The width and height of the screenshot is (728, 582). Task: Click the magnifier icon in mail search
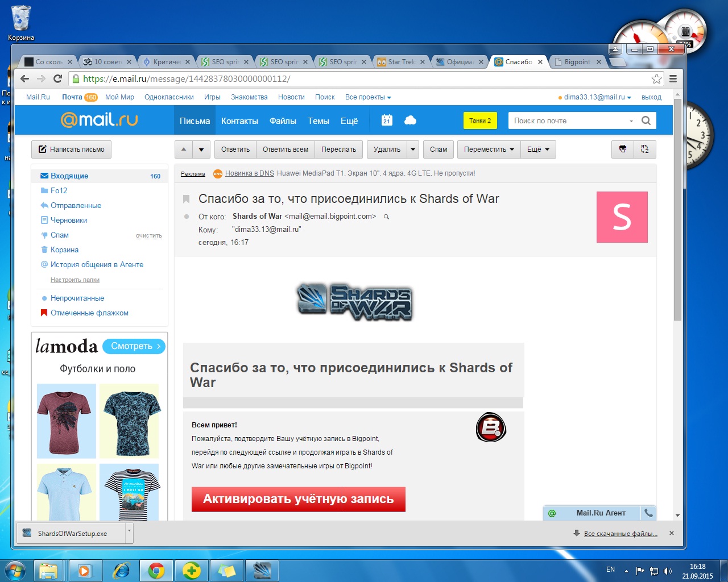point(646,120)
